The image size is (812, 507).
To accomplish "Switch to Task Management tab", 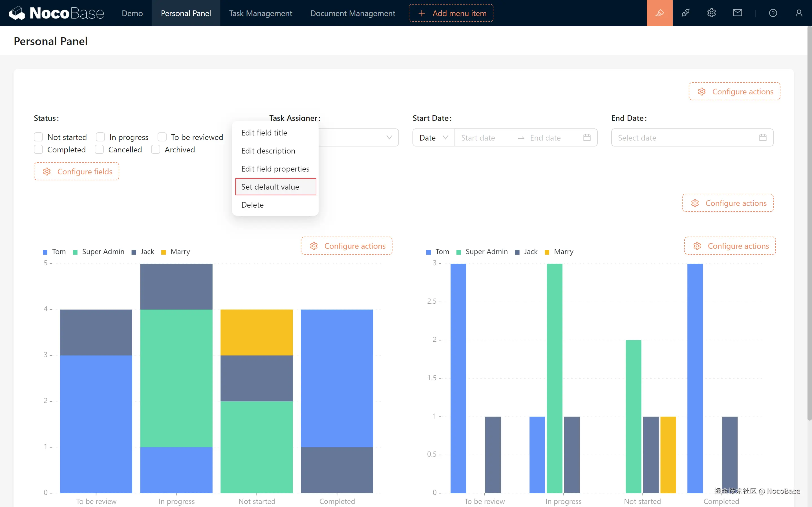I will click(x=261, y=13).
